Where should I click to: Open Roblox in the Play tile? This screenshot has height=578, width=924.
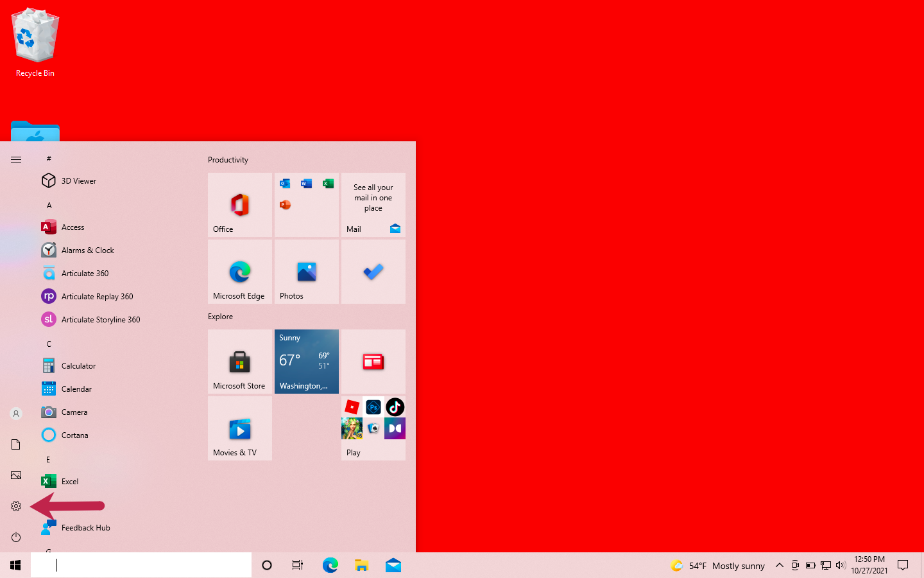point(352,407)
